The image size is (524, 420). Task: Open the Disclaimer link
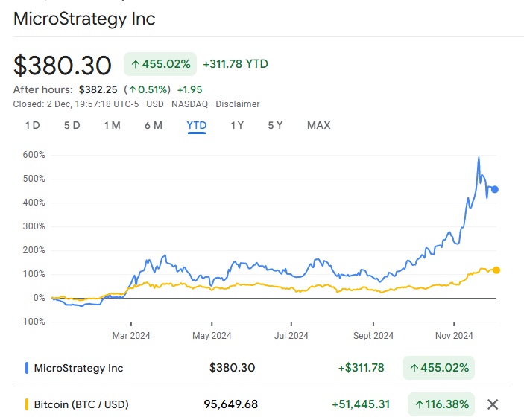238,104
